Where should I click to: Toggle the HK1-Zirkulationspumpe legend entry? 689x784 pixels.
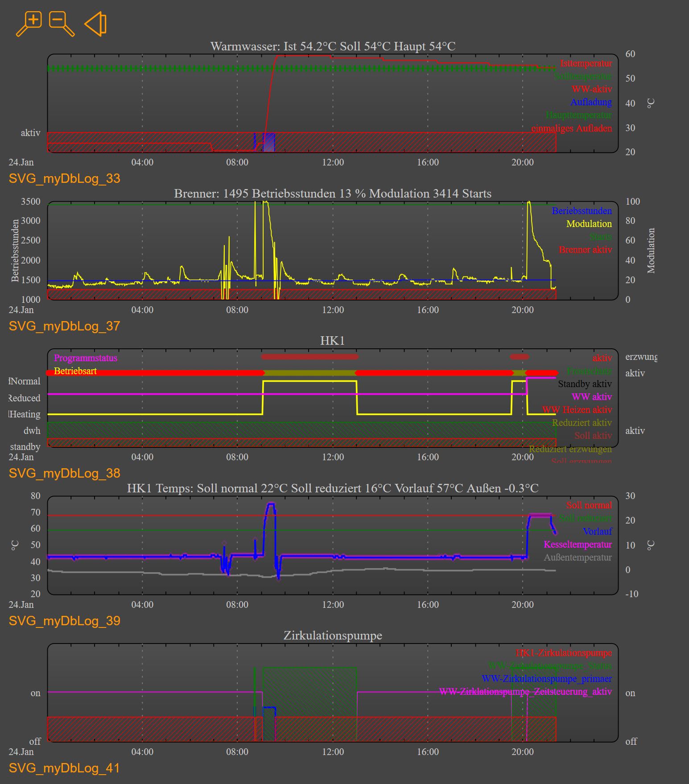[x=564, y=653]
